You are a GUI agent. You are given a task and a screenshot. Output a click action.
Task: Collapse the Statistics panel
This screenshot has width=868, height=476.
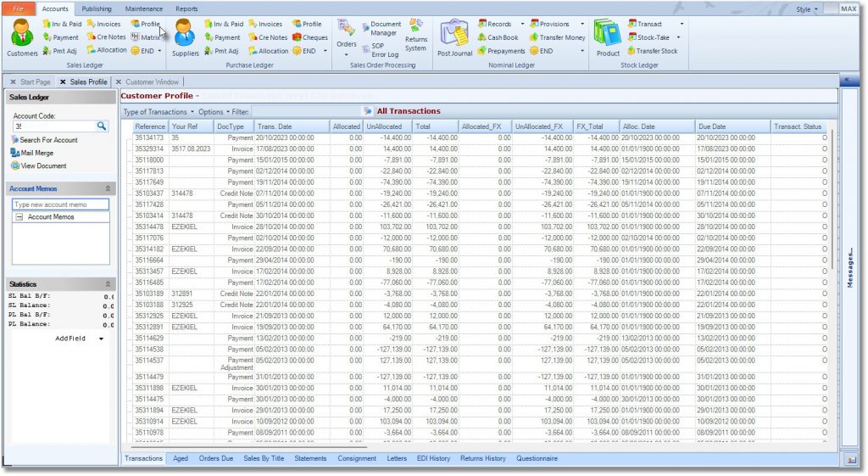coord(108,283)
